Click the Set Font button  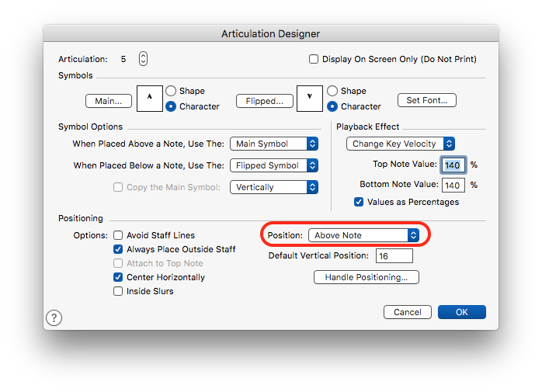click(426, 100)
